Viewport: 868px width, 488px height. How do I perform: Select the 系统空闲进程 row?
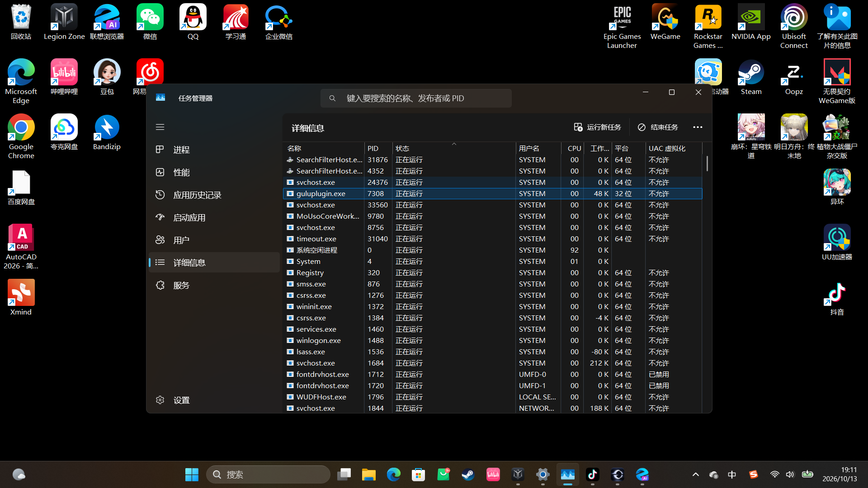point(492,250)
